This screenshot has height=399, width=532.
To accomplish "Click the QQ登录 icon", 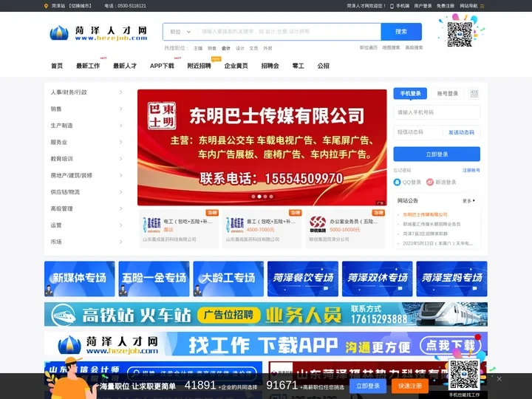I will (x=397, y=183).
